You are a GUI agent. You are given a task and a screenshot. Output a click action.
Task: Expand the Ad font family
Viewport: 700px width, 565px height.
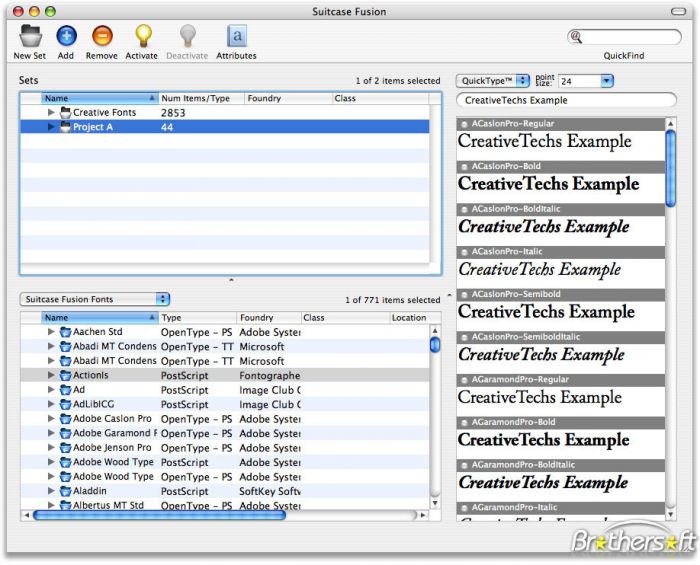tap(51, 390)
